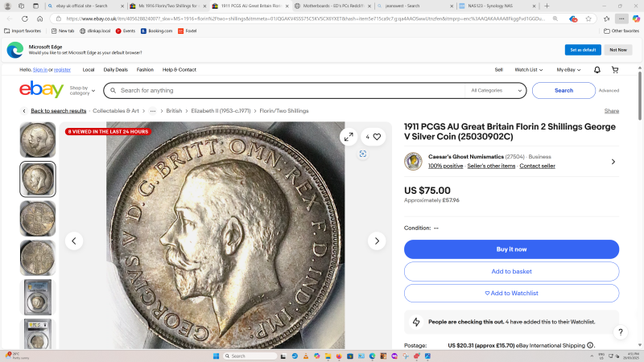Select the first coin thumbnail in the gallery
Image resolution: width=644 pixels, height=362 pixels.
coord(38,140)
